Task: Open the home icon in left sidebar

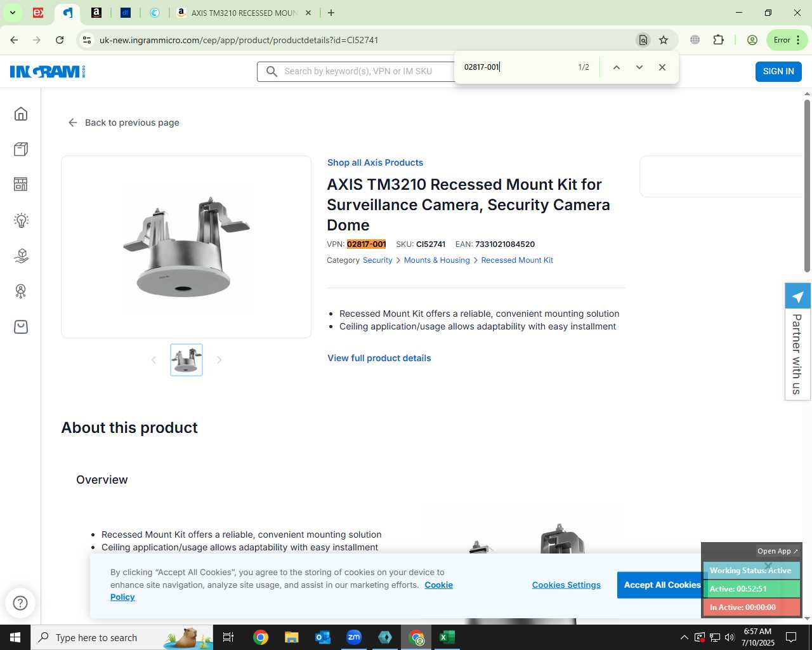Action: (21, 114)
